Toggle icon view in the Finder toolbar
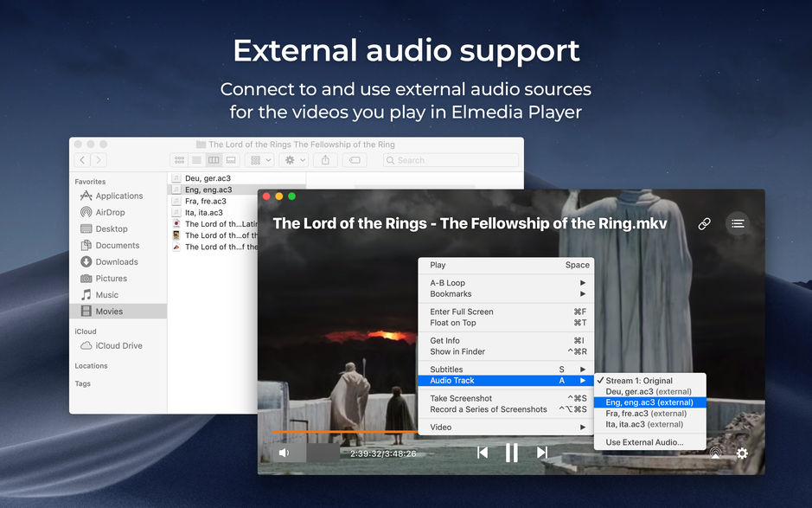The height and width of the screenshot is (508, 812). [179, 160]
